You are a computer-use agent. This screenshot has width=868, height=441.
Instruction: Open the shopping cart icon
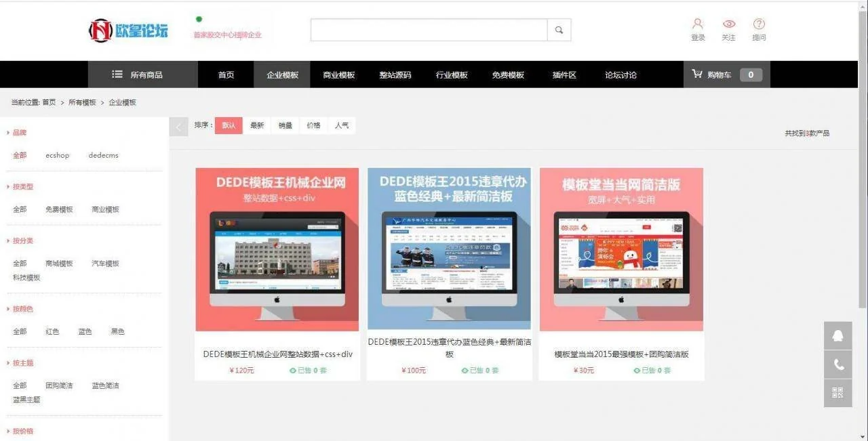coord(697,75)
